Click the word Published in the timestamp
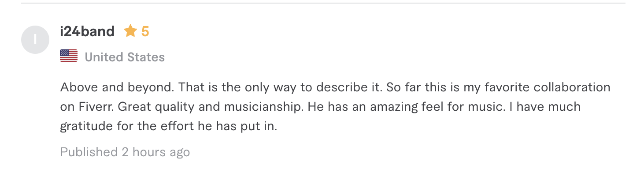This screenshot has height=173, width=644. pos(89,152)
